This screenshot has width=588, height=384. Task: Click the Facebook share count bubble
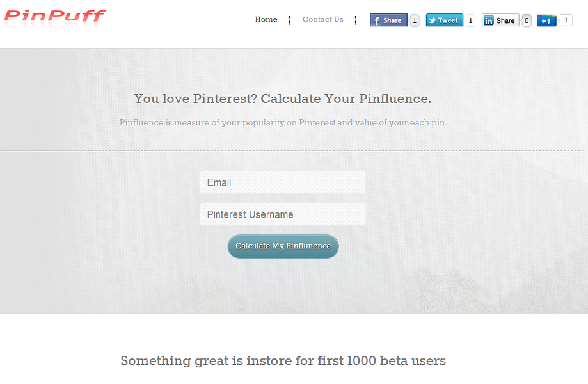415,20
